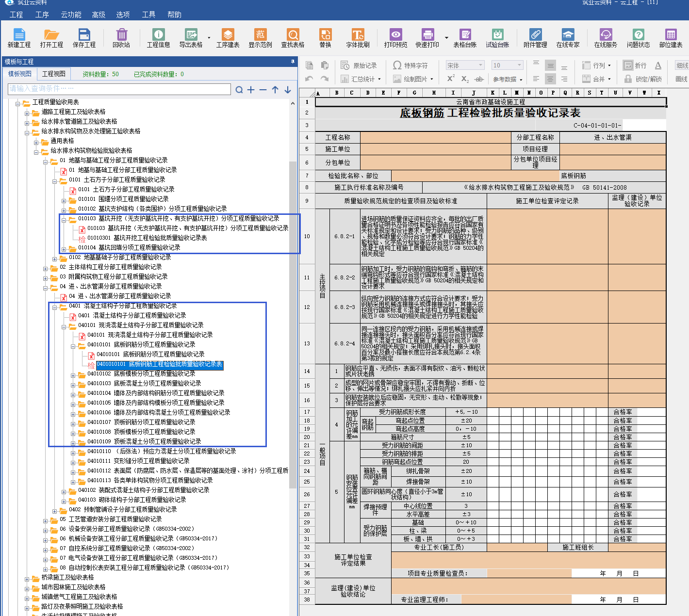This screenshot has width=689, height=616.
Task: Click the undo arrow icon
Action: tap(309, 79)
